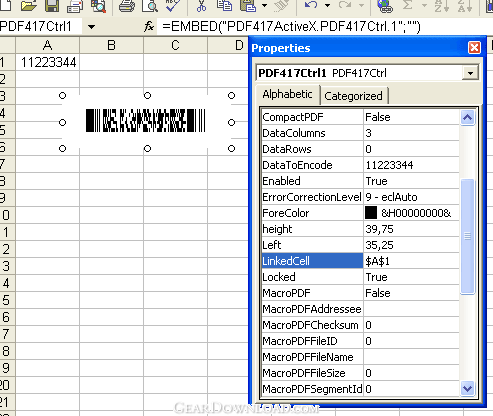This screenshot has height=416, width=493.
Task: Open the Search toolbar icon
Action: (x=99, y=5)
